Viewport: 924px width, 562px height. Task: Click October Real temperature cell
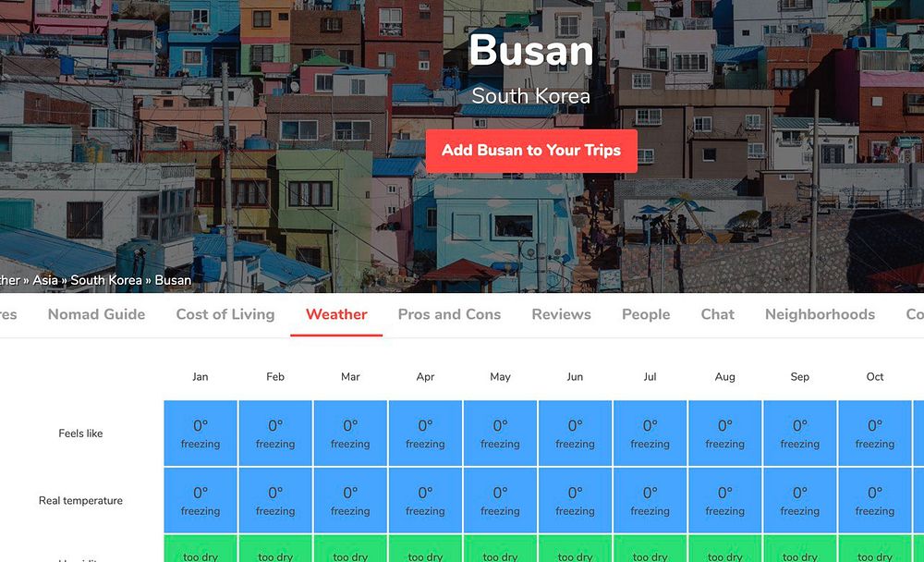pyautogui.click(x=874, y=501)
